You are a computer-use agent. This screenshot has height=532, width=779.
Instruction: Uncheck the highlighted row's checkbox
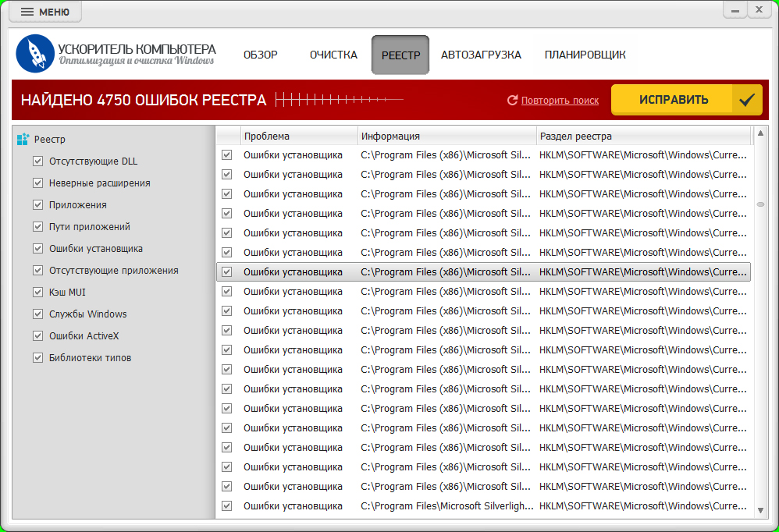[x=227, y=272]
